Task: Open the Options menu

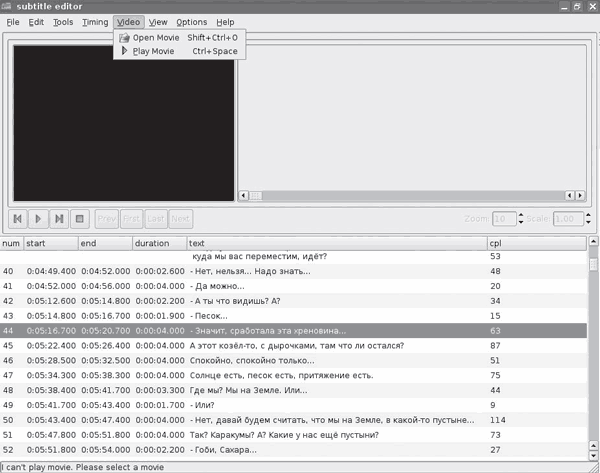Action: [x=191, y=22]
